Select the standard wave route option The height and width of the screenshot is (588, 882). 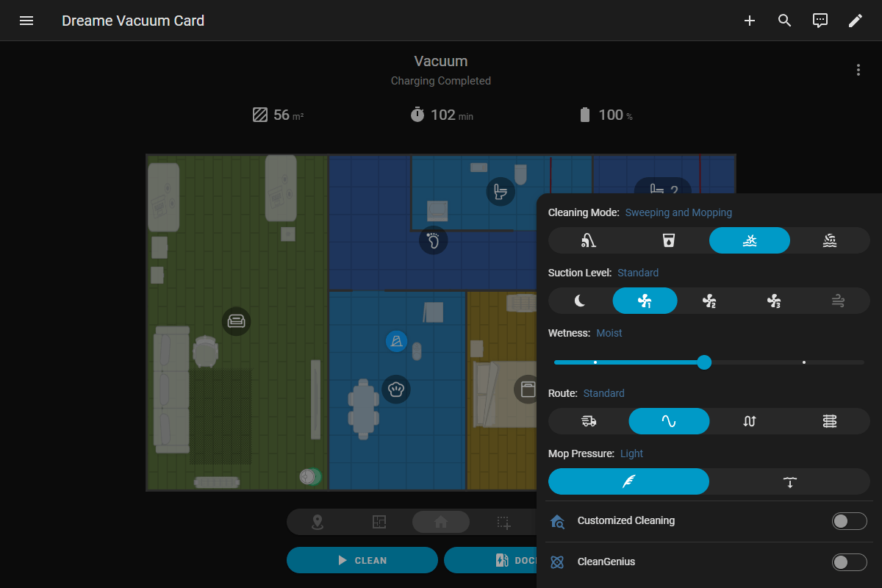[669, 421]
